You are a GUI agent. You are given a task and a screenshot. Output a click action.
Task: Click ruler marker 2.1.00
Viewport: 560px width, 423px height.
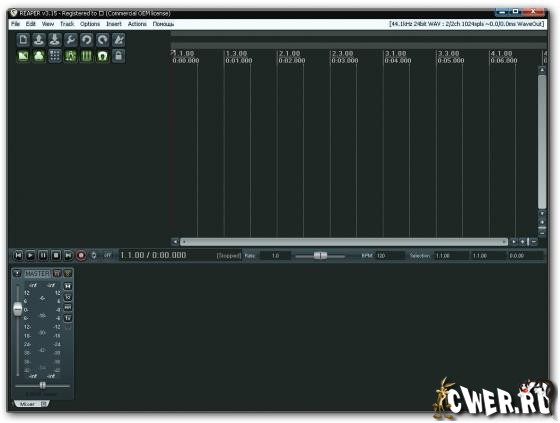click(290, 54)
